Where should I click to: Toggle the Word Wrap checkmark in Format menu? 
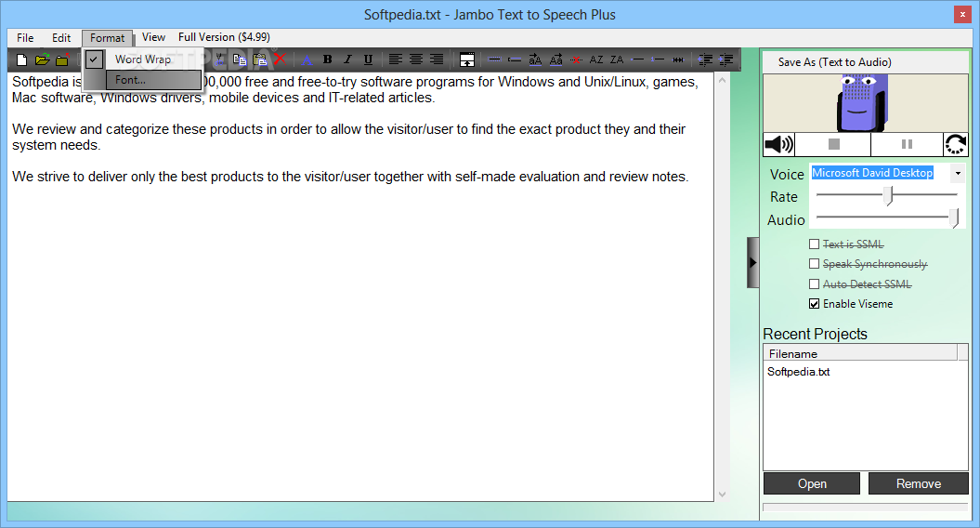(x=94, y=59)
